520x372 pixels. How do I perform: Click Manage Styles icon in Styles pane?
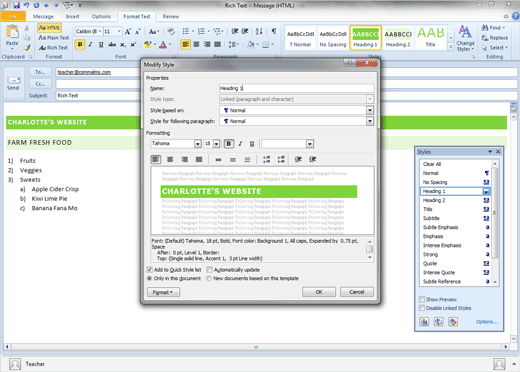point(453,322)
